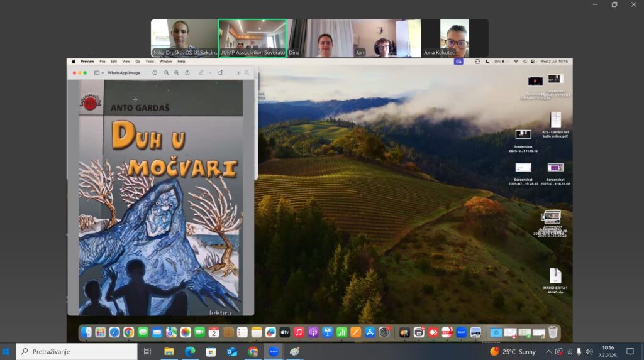Open the Trash in the Mac dock
This screenshot has height=360, width=644.
pyautogui.click(x=553, y=332)
